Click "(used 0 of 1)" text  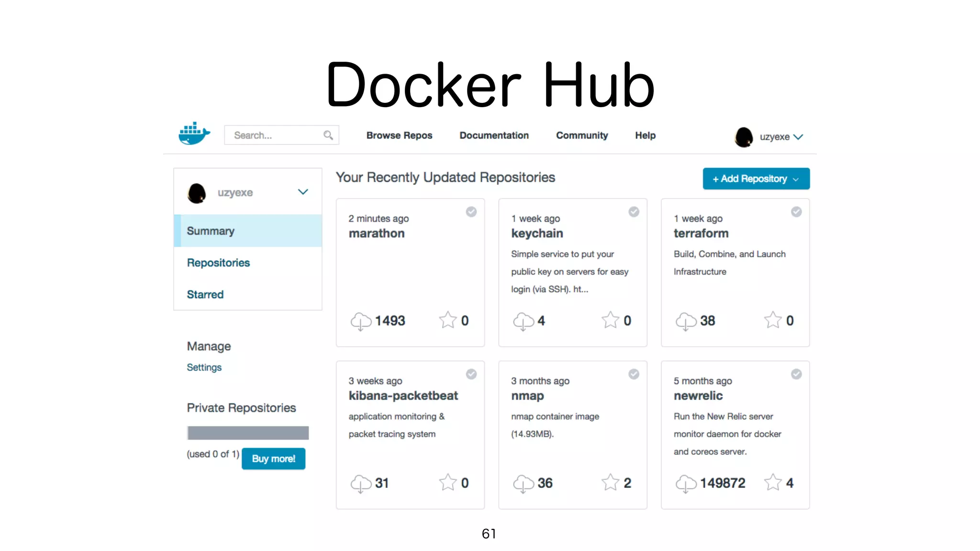tap(213, 454)
